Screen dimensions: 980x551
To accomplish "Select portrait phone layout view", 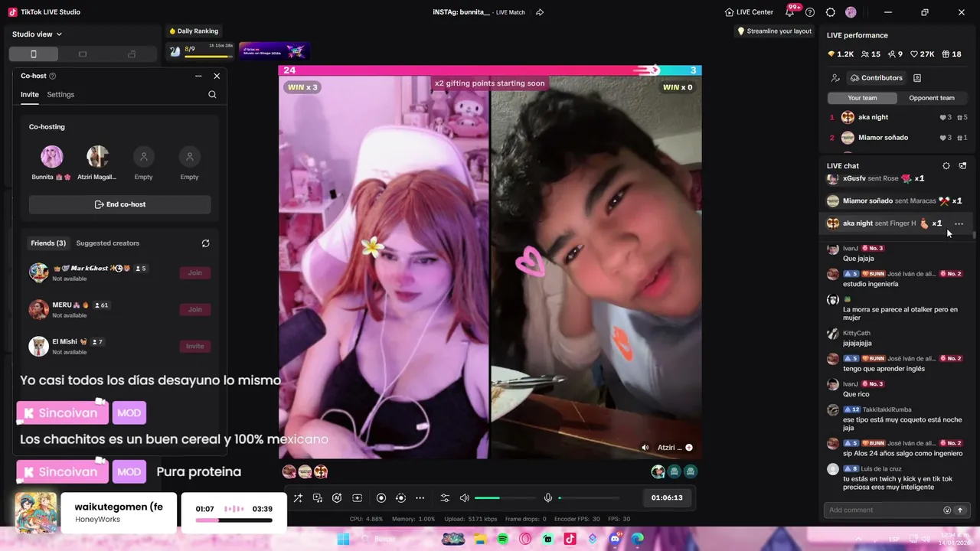I will point(33,54).
